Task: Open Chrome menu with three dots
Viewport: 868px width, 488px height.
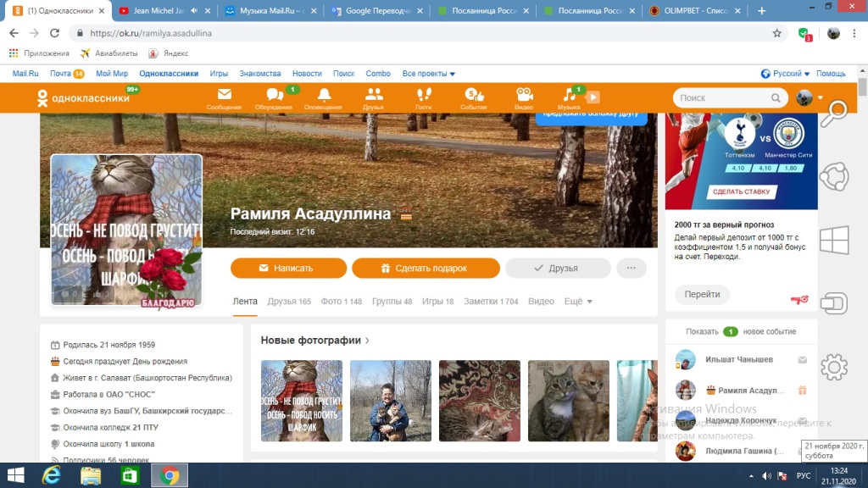Action: tap(854, 33)
